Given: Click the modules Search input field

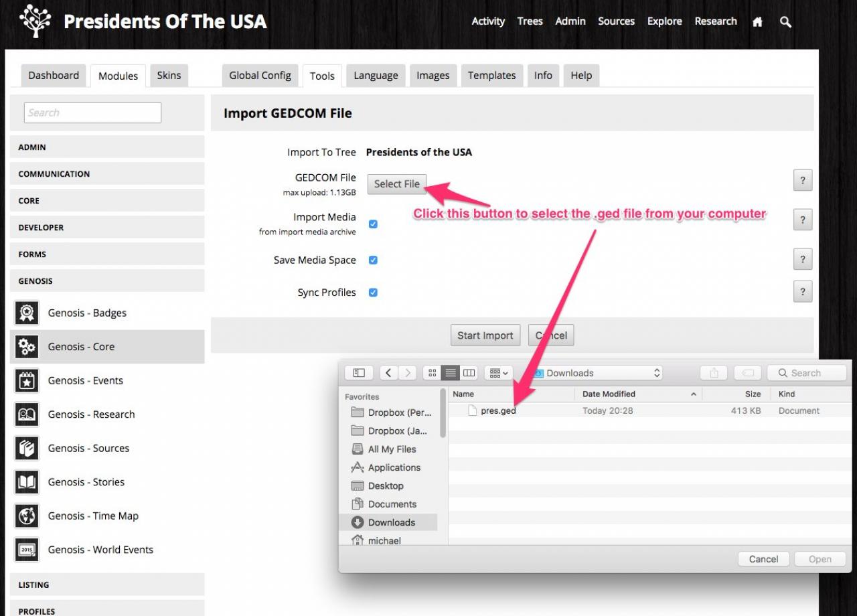Looking at the screenshot, I should tap(92, 112).
